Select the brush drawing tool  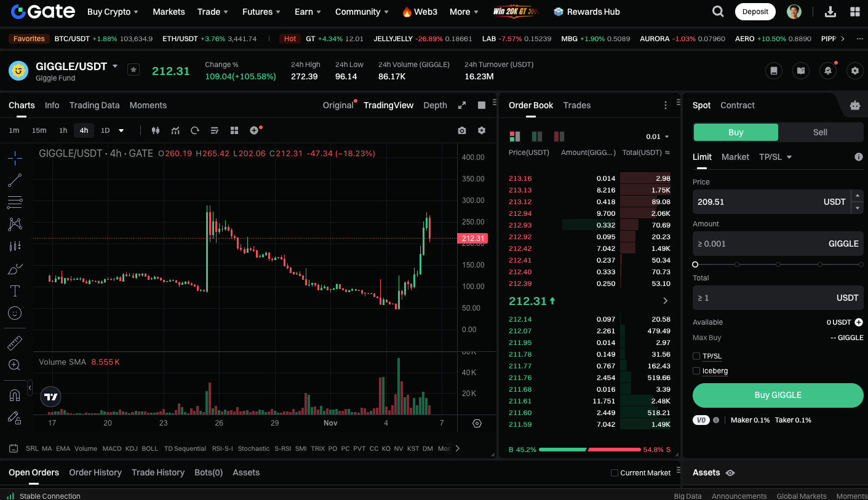(x=15, y=269)
